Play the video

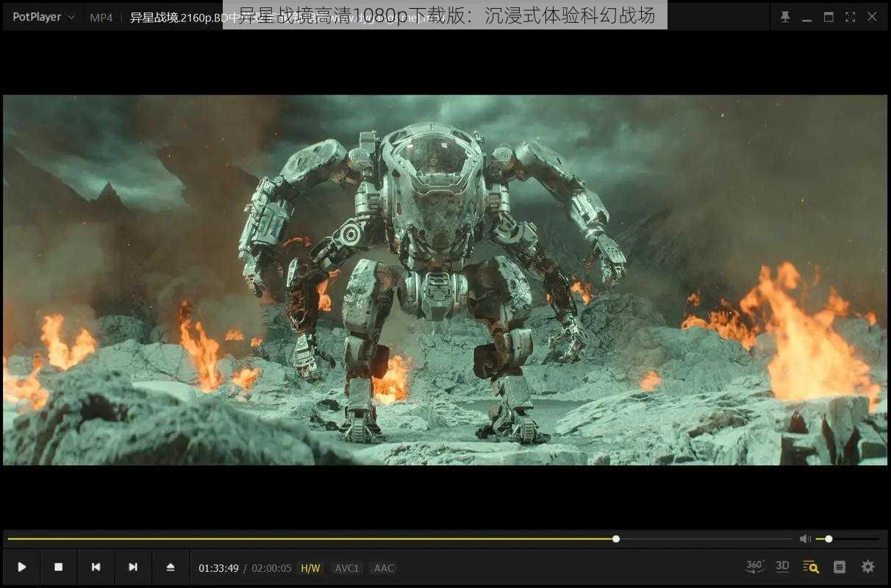[x=22, y=567]
